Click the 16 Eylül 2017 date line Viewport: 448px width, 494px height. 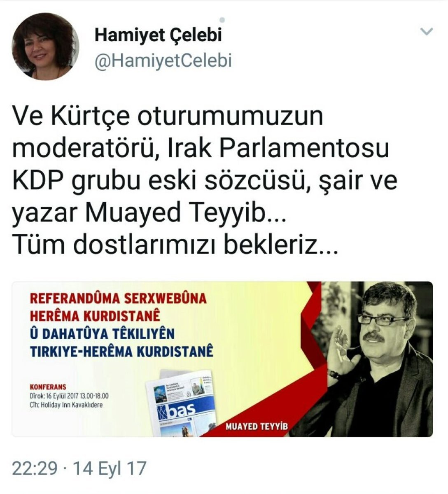coord(69,396)
